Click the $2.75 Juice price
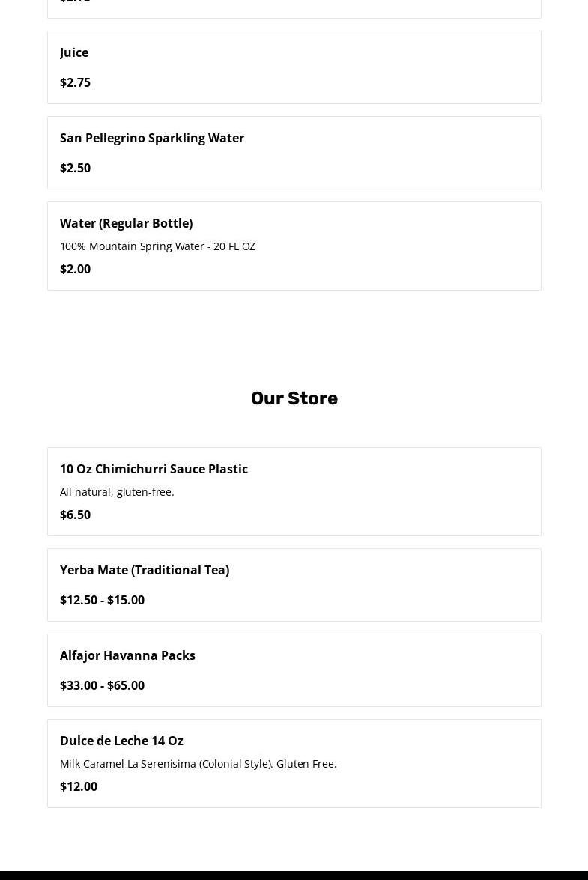The width and height of the screenshot is (588, 880). (75, 82)
